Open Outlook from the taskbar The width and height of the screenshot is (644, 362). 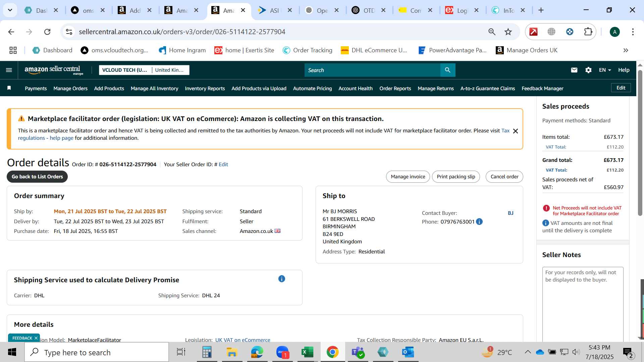(x=408, y=352)
